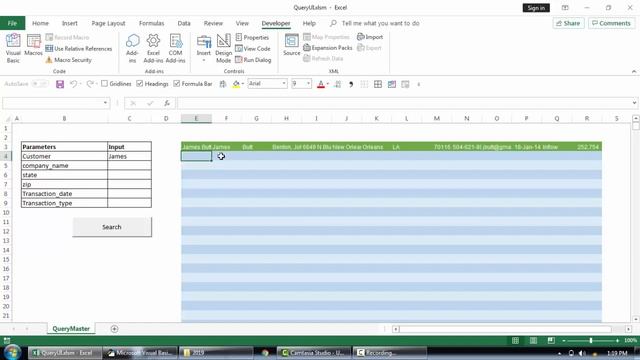Click into the formula bar
This screenshot has width=640, height=360.
coord(404,103)
